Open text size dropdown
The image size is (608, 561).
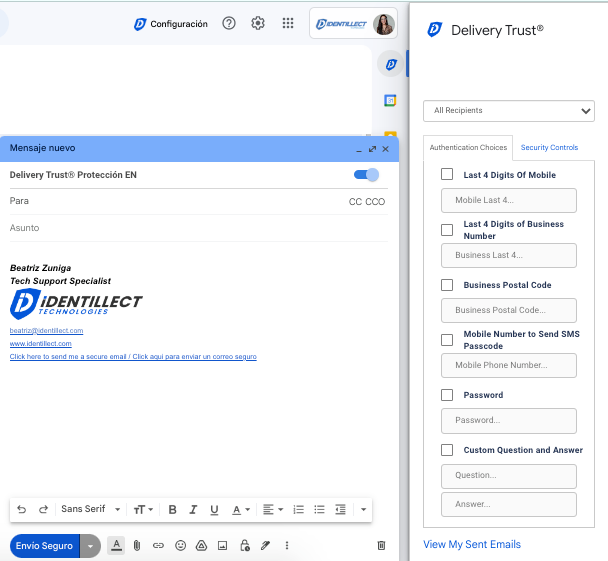143,509
